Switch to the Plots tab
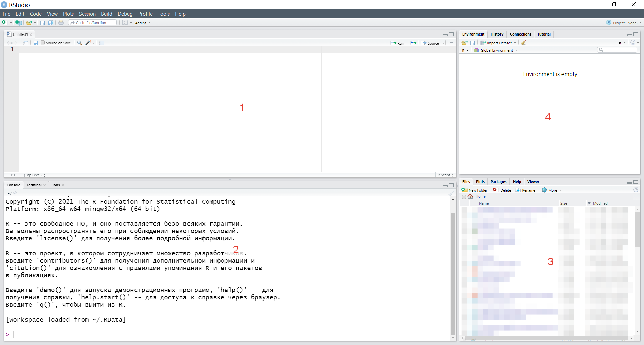644x345 pixels. pyautogui.click(x=480, y=182)
